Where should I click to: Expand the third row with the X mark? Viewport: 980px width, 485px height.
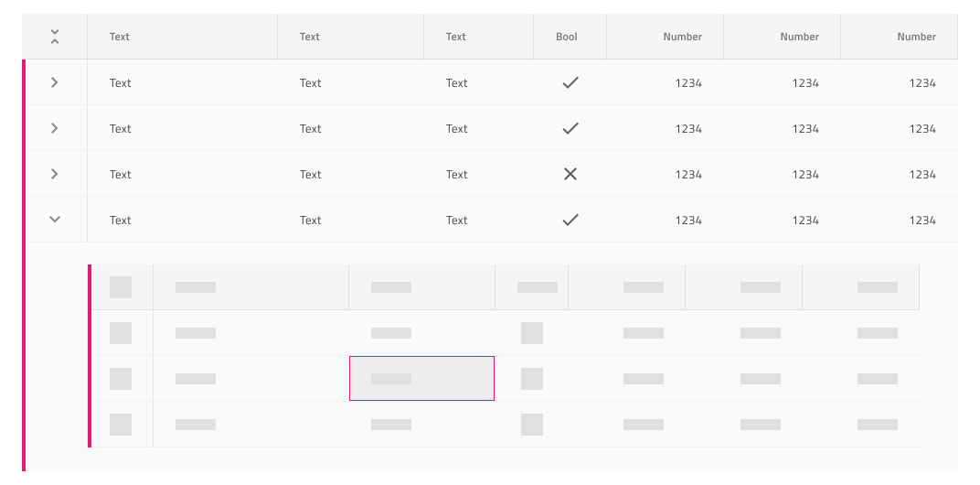pyautogui.click(x=54, y=173)
